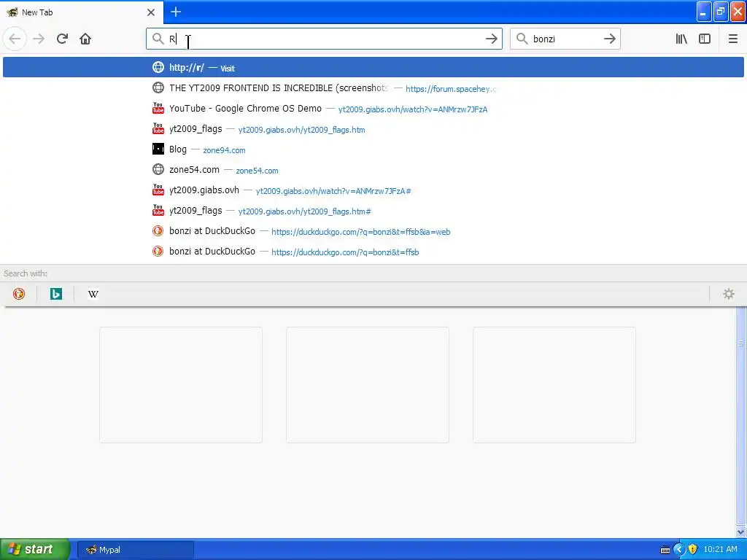
Task: Click the magnifier icon in the address bar
Action: (x=158, y=39)
